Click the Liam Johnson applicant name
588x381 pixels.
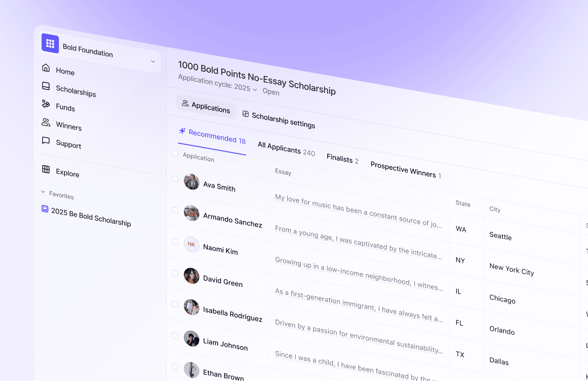point(225,344)
